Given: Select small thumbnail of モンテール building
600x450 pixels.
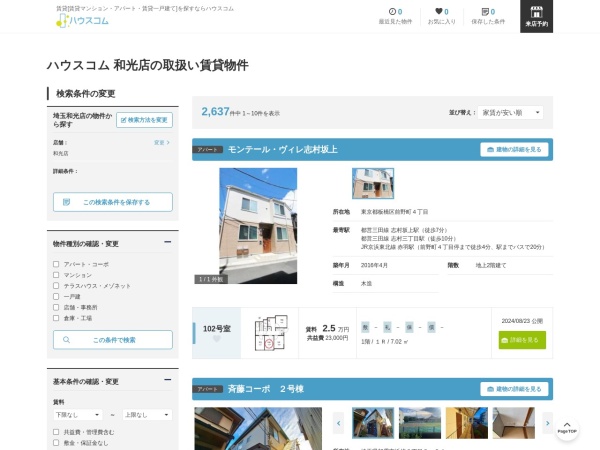Looking at the screenshot, I should (x=373, y=183).
